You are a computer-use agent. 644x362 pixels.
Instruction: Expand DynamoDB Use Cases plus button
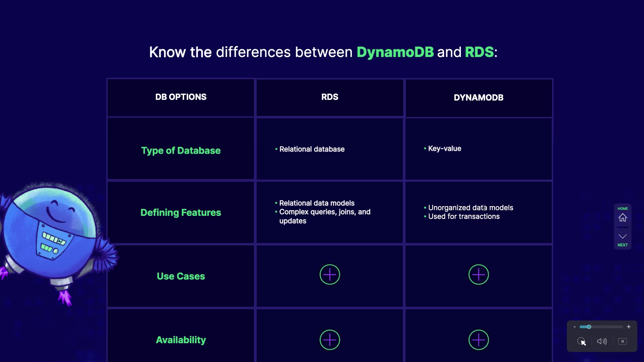(479, 275)
